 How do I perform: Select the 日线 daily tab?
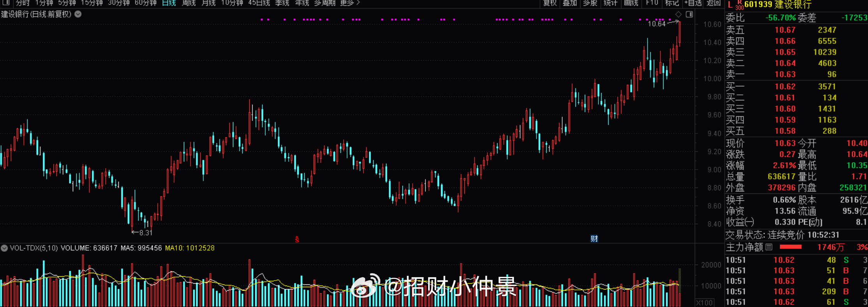(169, 3)
